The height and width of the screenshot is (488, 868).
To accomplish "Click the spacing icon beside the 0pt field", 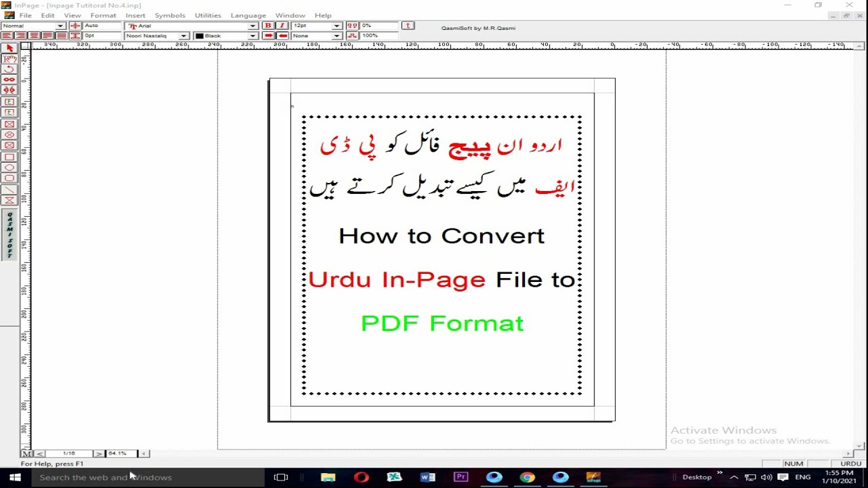I will tap(75, 35).
